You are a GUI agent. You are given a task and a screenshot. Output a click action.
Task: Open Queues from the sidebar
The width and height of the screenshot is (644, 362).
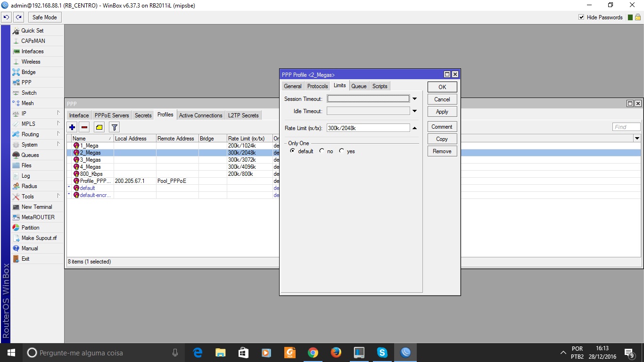coord(30,155)
